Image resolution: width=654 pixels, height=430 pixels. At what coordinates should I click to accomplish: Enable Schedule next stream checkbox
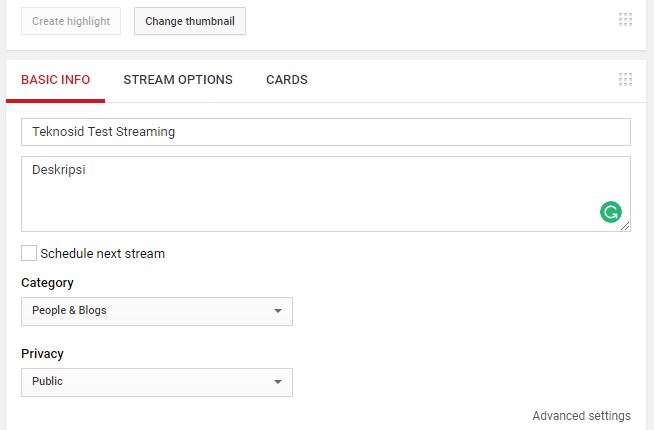tap(29, 253)
